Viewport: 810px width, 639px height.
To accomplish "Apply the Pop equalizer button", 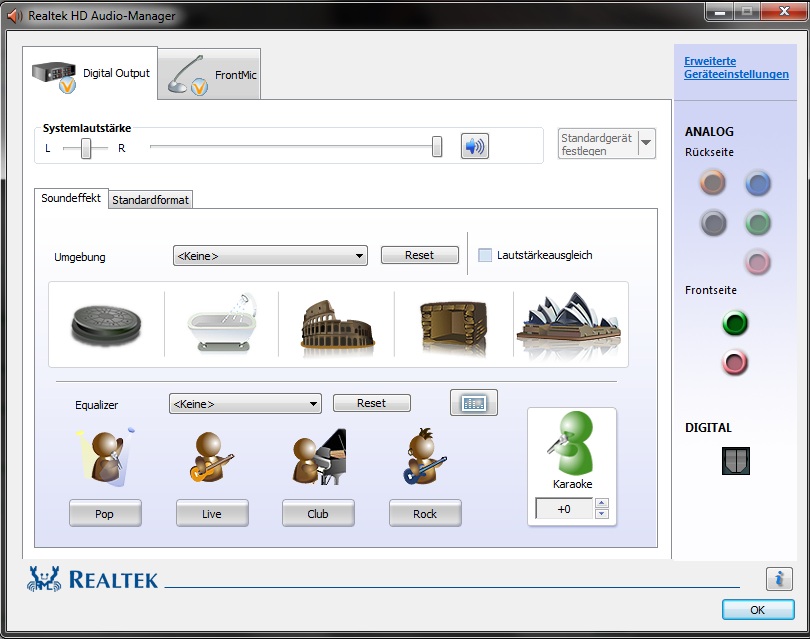I will click(x=105, y=513).
